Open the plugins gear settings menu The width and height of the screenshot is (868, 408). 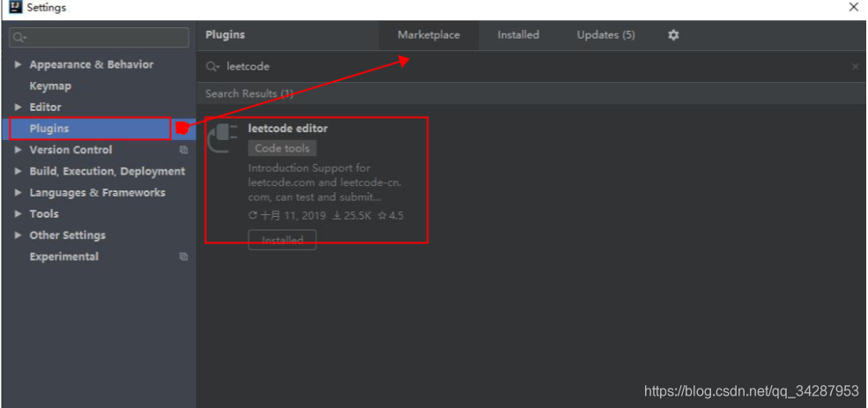click(x=673, y=35)
